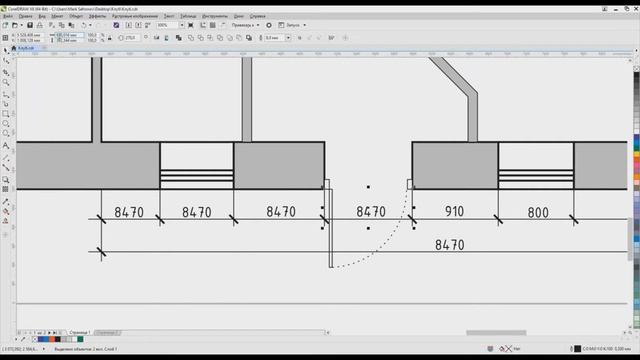Select the Color Eyedropper tool
The image size is (640, 360).
coord(6,202)
